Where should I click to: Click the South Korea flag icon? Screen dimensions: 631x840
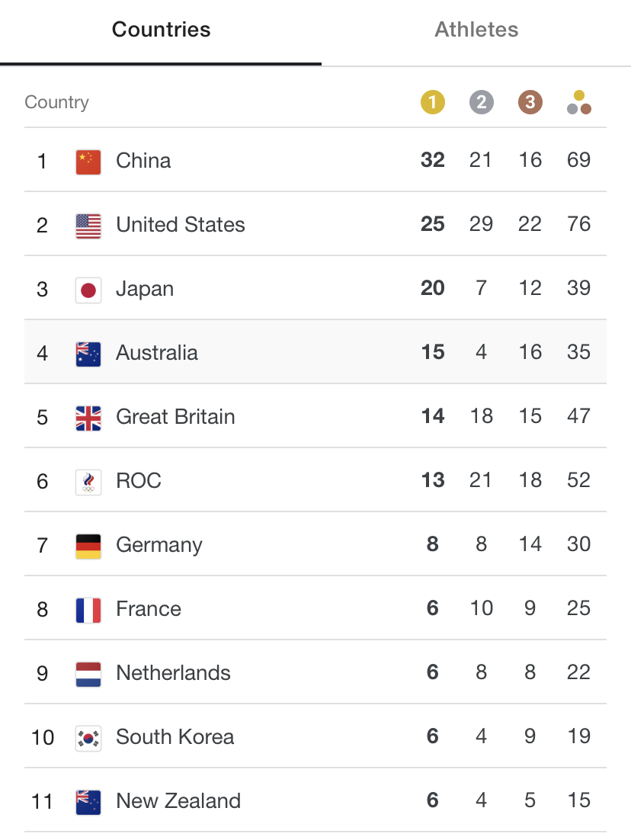(x=88, y=739)
